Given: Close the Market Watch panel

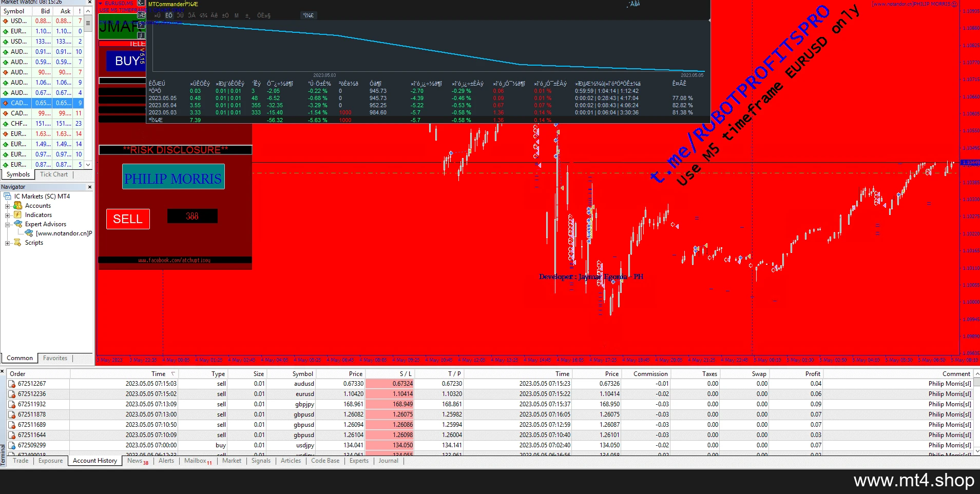Looking at the screenshot, I should [x=90, y=2].
